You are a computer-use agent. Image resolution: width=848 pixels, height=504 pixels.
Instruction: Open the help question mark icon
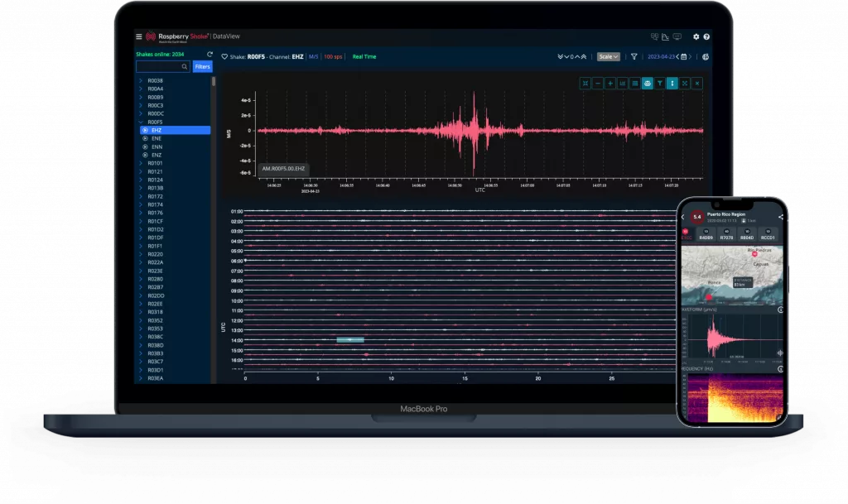(x=706, y=36)
